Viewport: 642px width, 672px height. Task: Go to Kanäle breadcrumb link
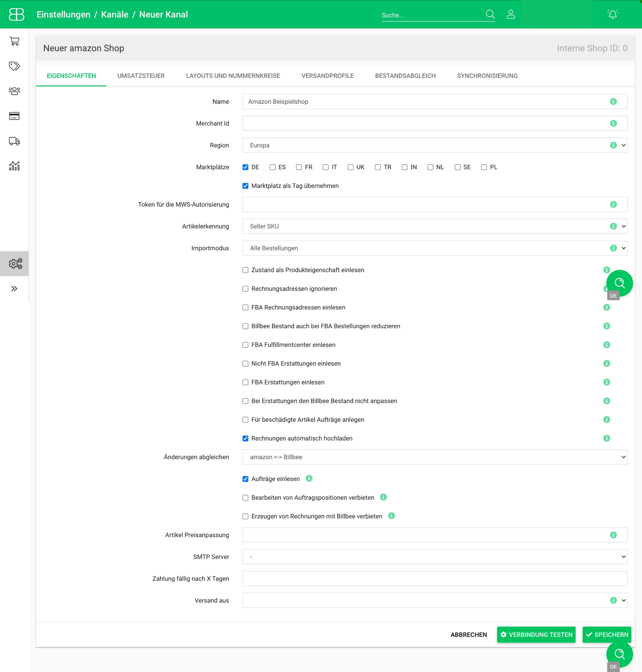coord(115,14)
